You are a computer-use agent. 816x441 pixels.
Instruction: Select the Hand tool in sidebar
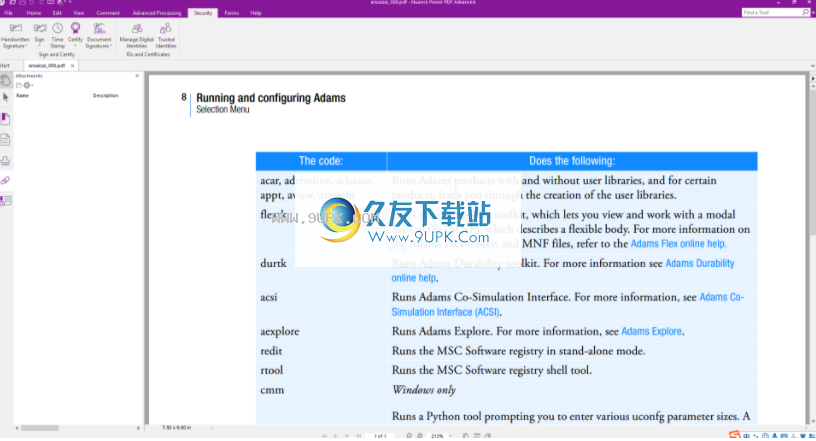pos(6,80)
